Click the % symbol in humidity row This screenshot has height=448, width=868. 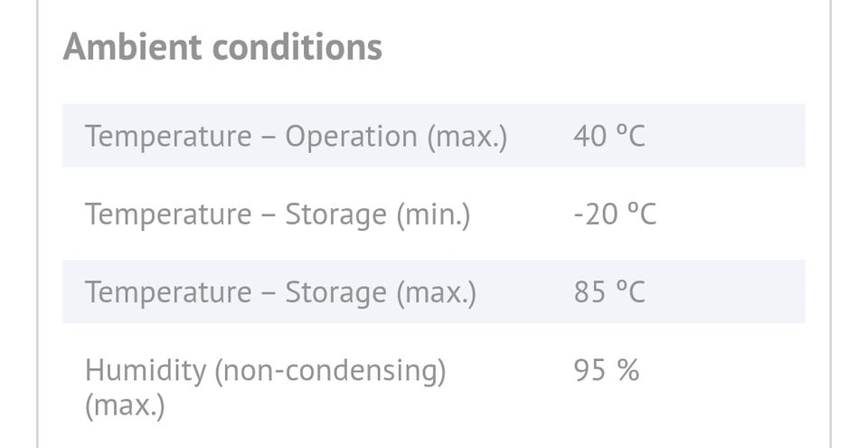point(628,370)
